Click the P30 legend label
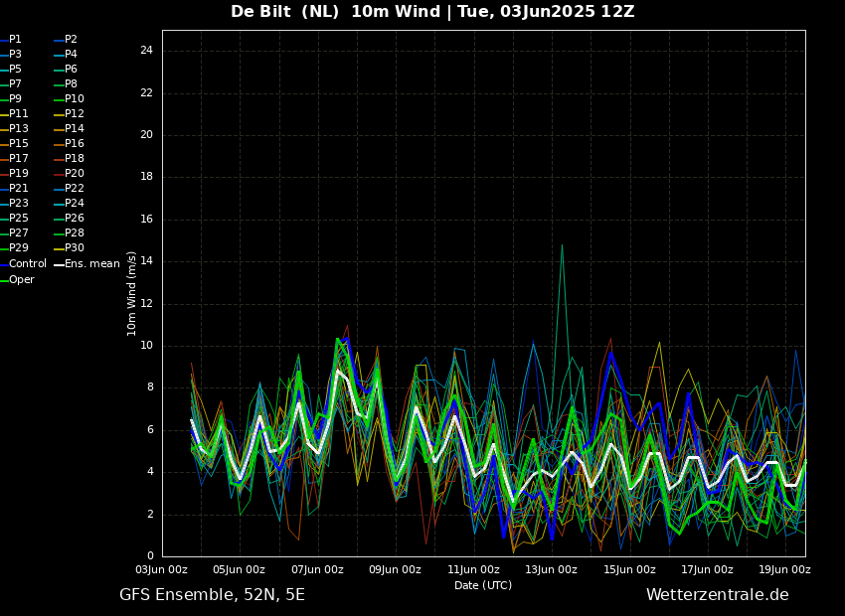 [75, 248]
